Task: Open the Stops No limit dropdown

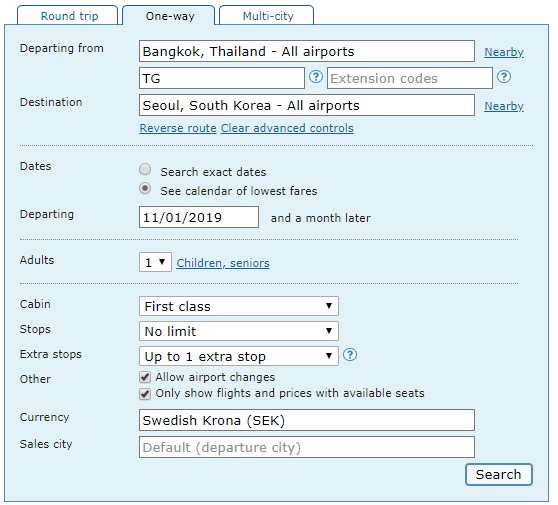Action: click(x=238, y=331)
